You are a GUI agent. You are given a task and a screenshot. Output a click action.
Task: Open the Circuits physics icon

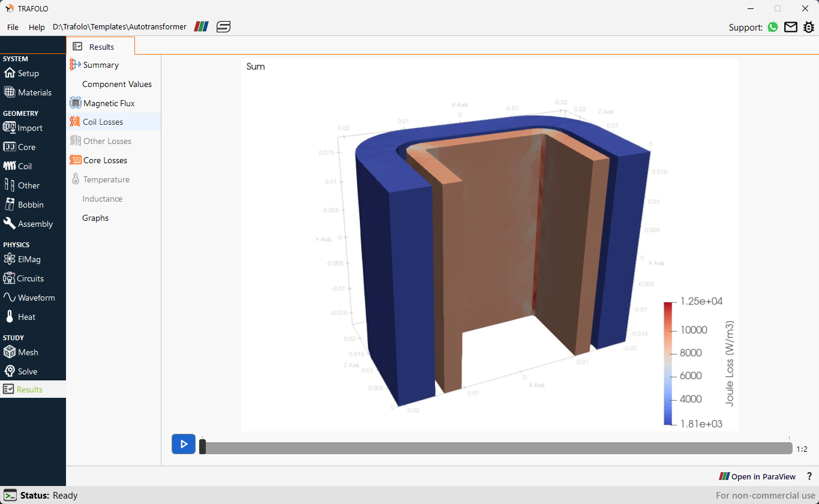click(x=9, y=278)
